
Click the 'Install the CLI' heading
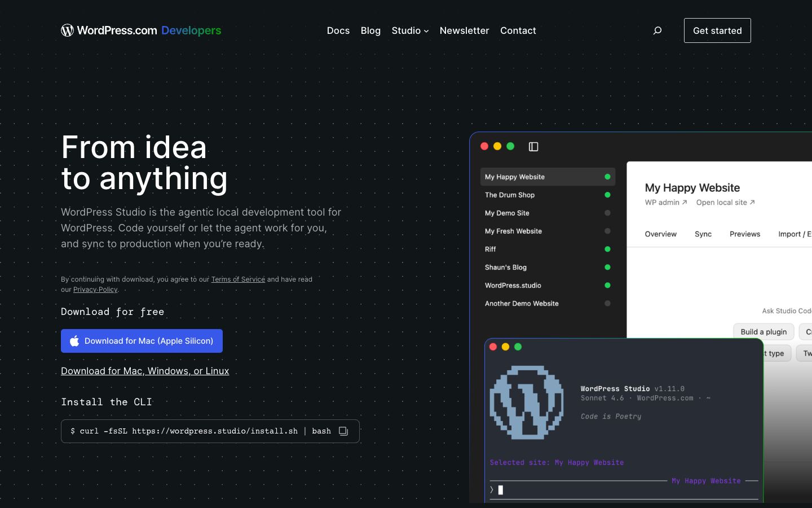107,402
